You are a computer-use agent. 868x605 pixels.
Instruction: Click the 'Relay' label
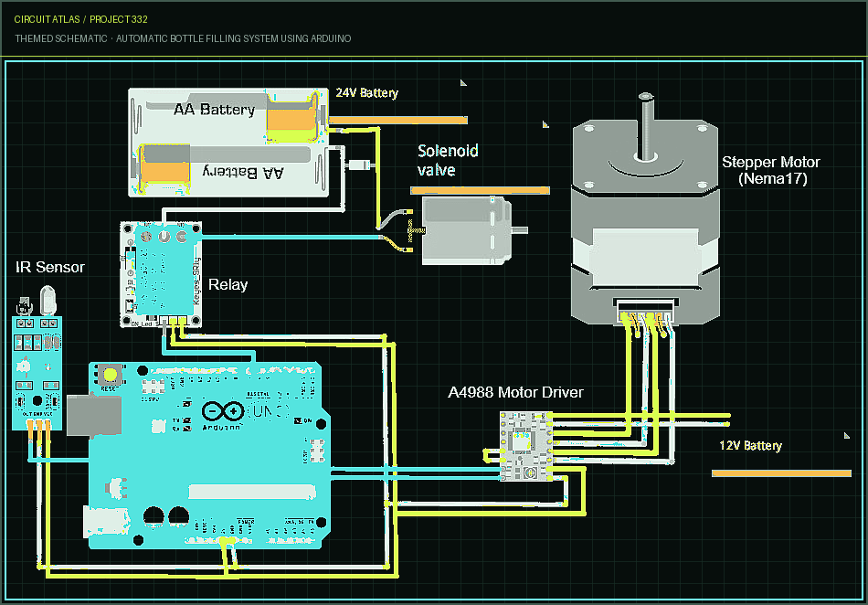pyautogui.click(x=228, y=284)
